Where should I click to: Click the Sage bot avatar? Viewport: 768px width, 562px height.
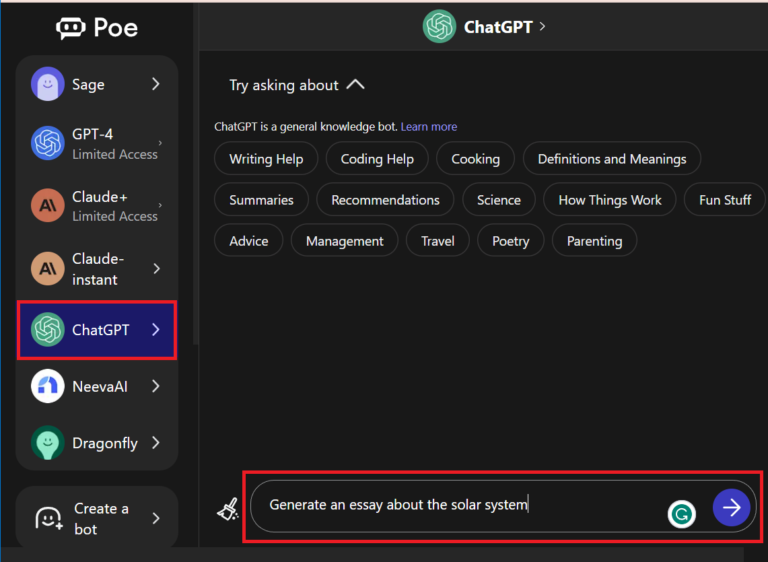48,84
